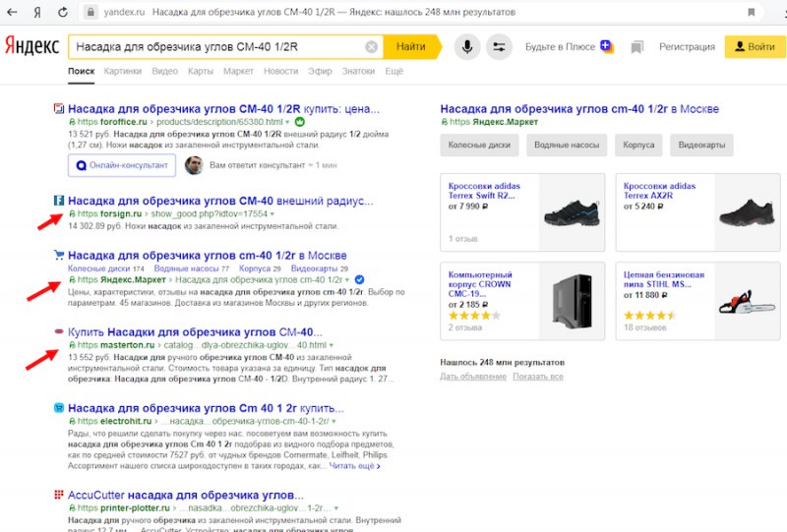The width and height of the screenshot is (787, 532).
Task: Open the Водяные насосы 77 sitelink
Action: [191, 268]
